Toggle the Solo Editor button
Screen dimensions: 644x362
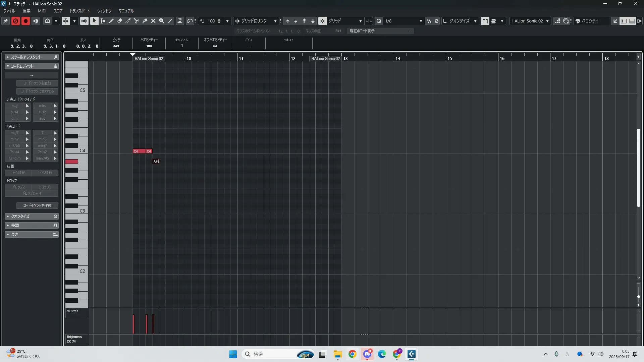[15, 21]
